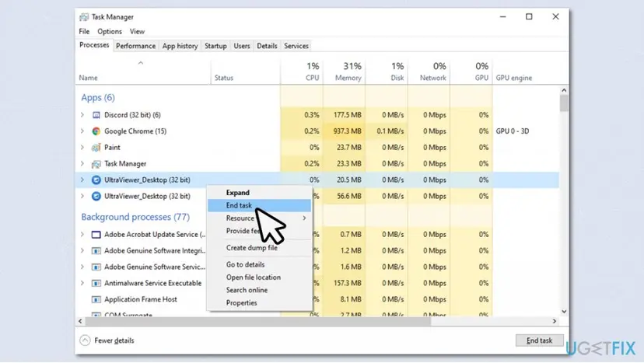Screen dimensions: 644x363
Task: Choose End task in context menu
Action: pos(259,205)
